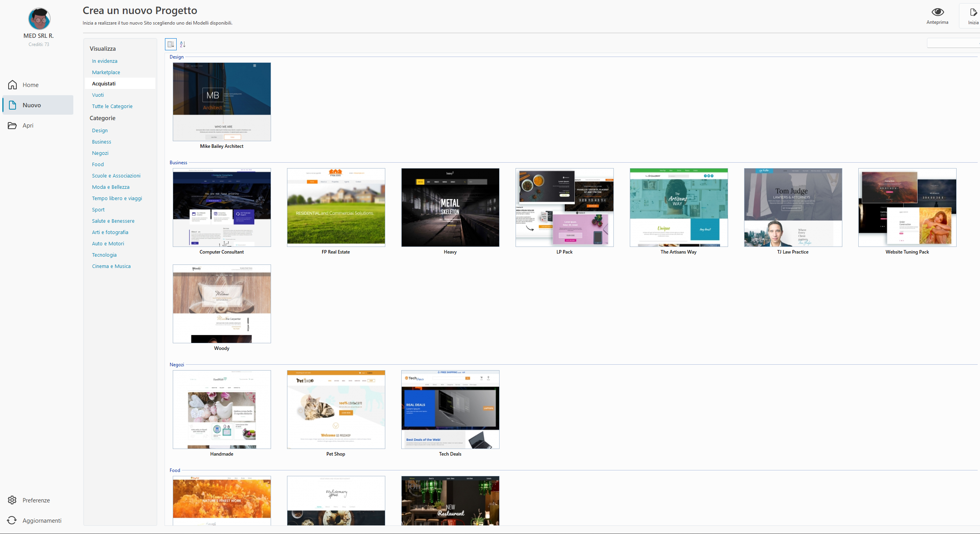Open Tutte le Categorie filter
980x534 pixels.
pyautogui.click(x=112, y=106)
